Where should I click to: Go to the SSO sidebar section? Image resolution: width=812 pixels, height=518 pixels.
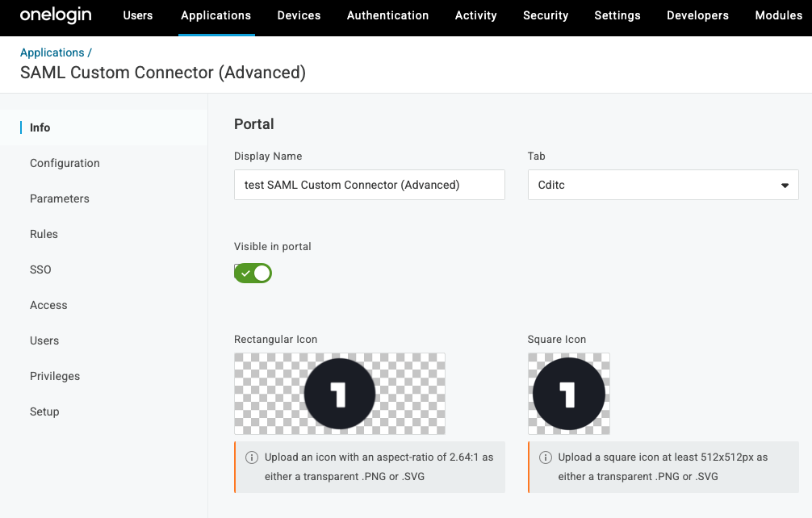(x=40, y=269)
